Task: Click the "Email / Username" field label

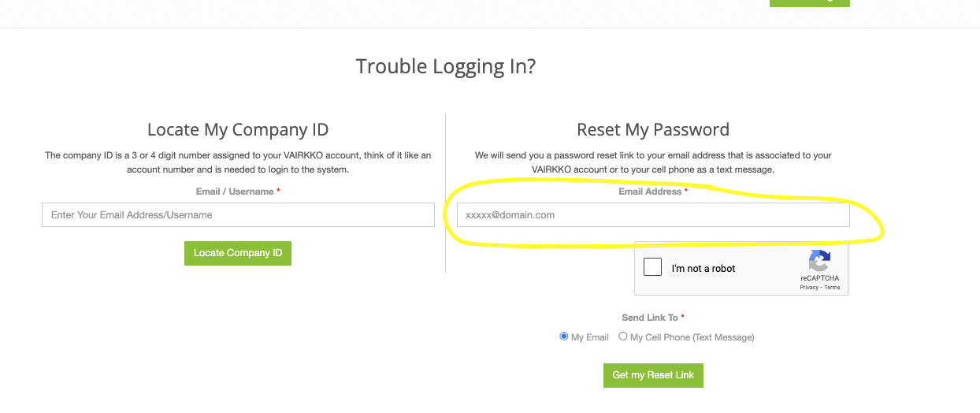Action: coord(235,192)
